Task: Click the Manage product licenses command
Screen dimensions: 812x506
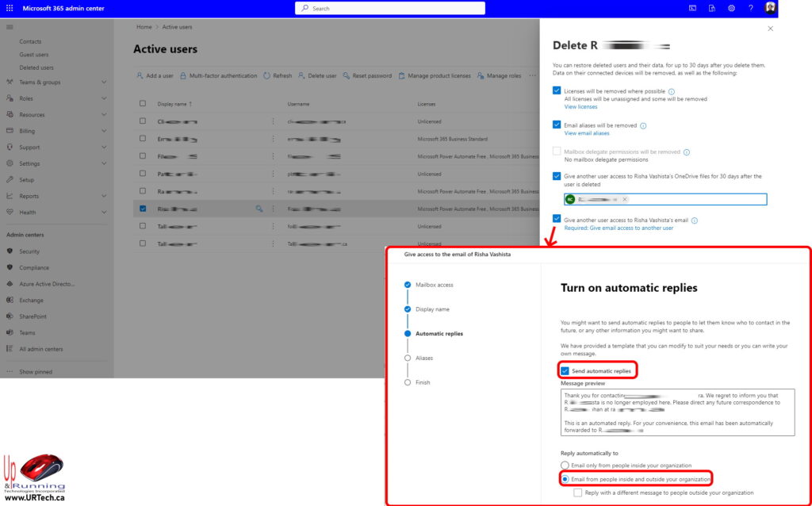Action: click(x=437, y=76)
